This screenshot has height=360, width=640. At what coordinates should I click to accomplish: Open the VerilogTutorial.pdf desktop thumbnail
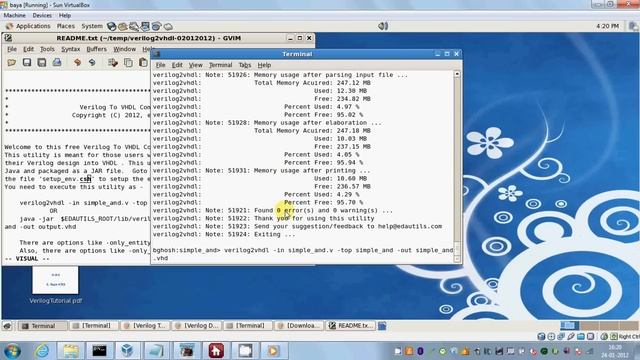coord(56,280)
